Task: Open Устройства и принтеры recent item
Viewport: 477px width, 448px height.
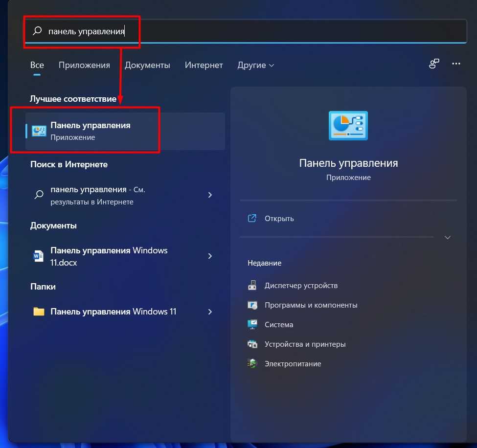Action: coord(305,344)
